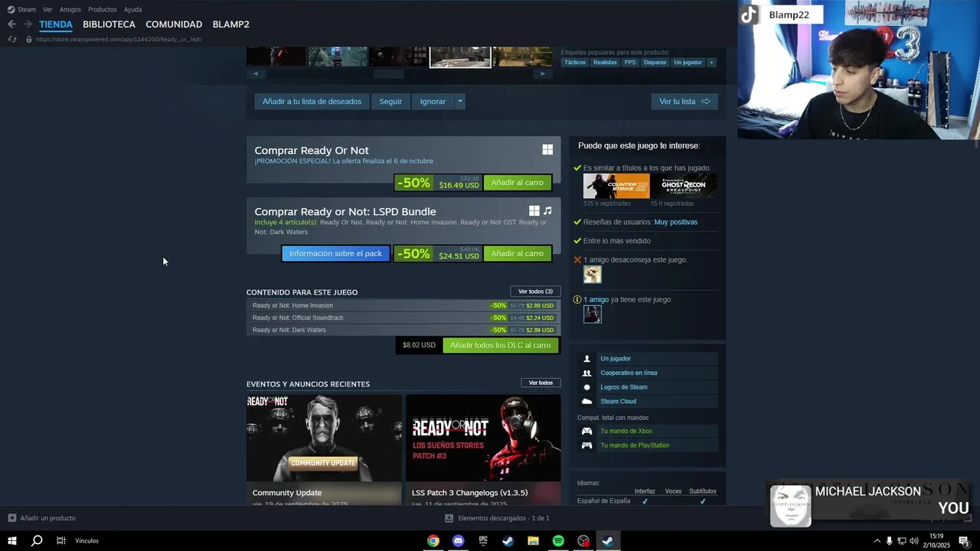This screenshot has height=551, width=980.
Task: Open the Official Soundtrack DLC row
Action: [403, 318]
